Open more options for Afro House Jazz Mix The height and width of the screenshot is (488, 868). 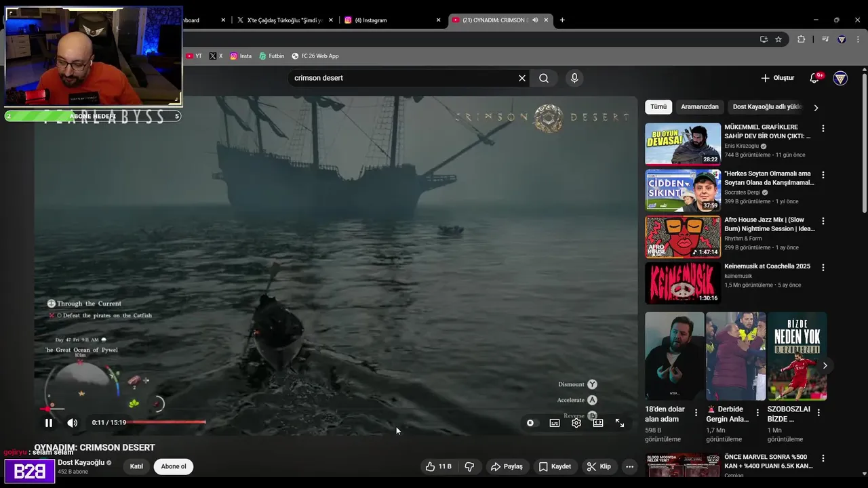click(x=823, y=221)
